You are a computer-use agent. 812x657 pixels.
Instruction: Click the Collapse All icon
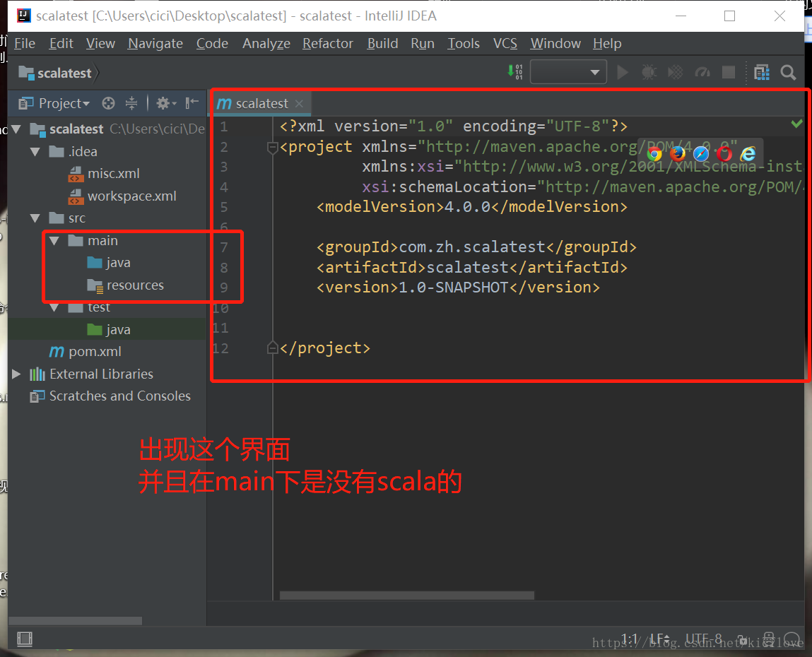[131, 104]
